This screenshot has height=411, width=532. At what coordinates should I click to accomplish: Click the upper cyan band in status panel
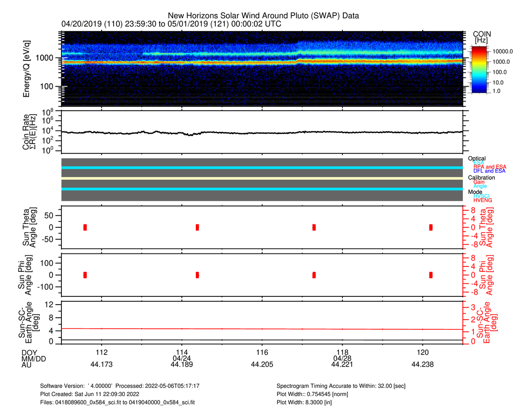tap(262, 168)
